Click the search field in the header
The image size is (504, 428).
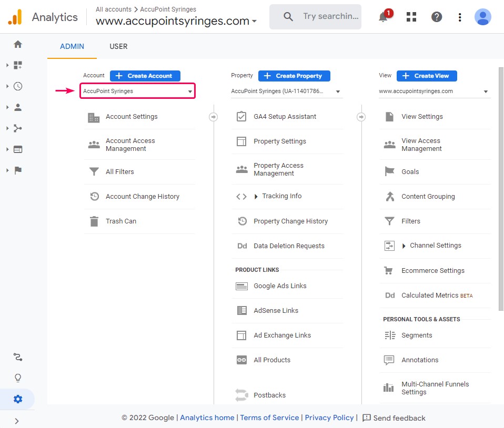coord(315,17)
